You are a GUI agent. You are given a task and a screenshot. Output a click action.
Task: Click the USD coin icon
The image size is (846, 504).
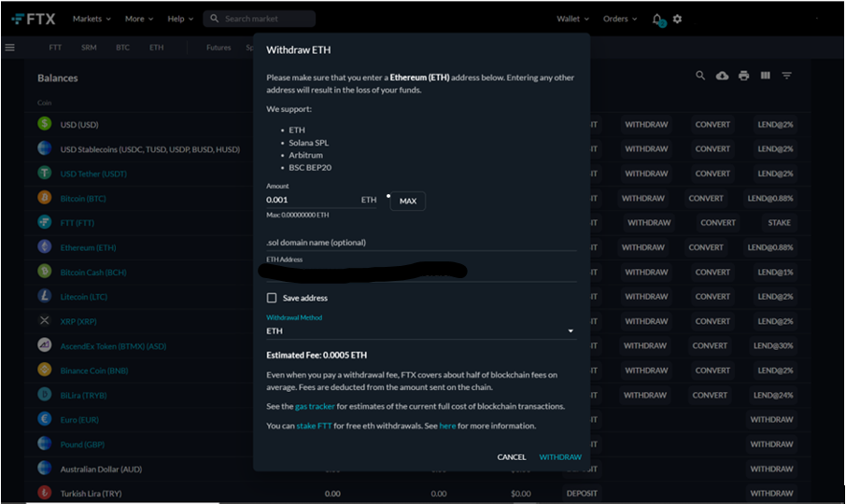45,123
